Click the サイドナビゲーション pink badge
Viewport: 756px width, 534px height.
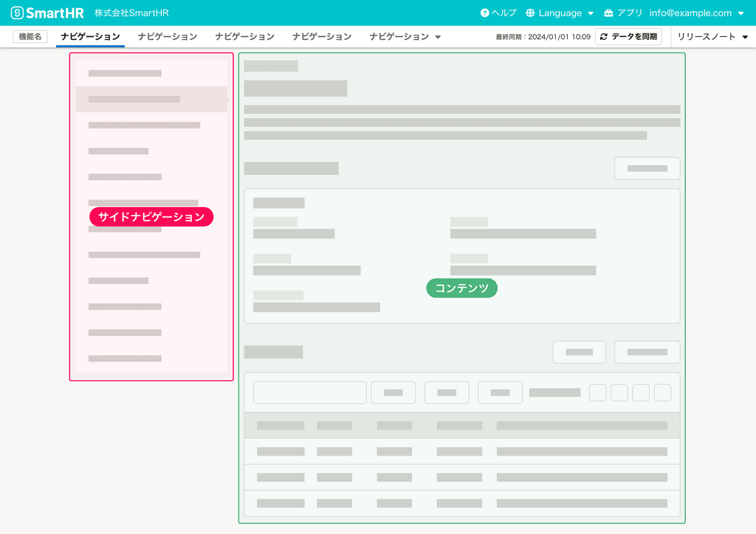[151, 216]
